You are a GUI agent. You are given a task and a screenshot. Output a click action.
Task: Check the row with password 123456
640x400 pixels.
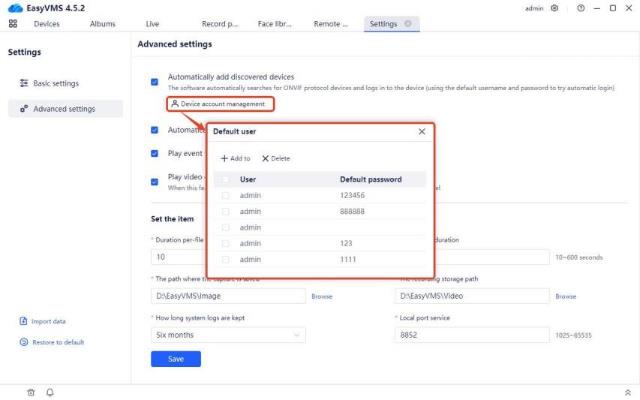click(x=225, y=196)
